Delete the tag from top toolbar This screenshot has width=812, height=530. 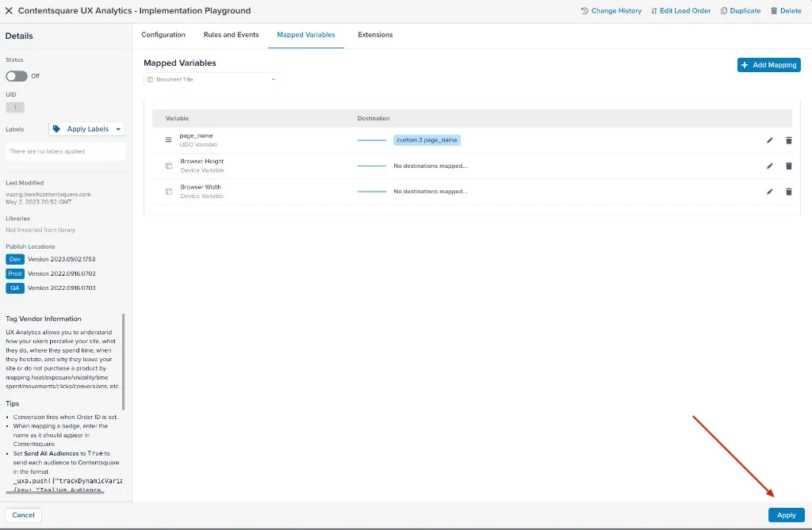click(786, 11)
